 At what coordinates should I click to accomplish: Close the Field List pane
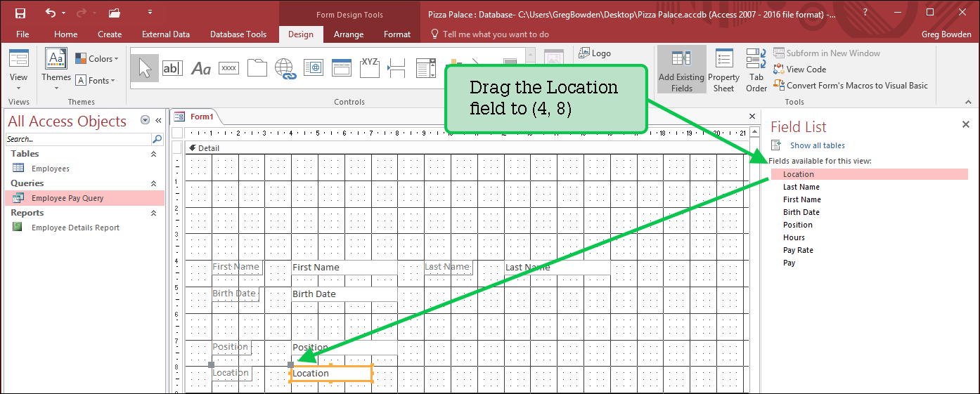click(965, 124)
